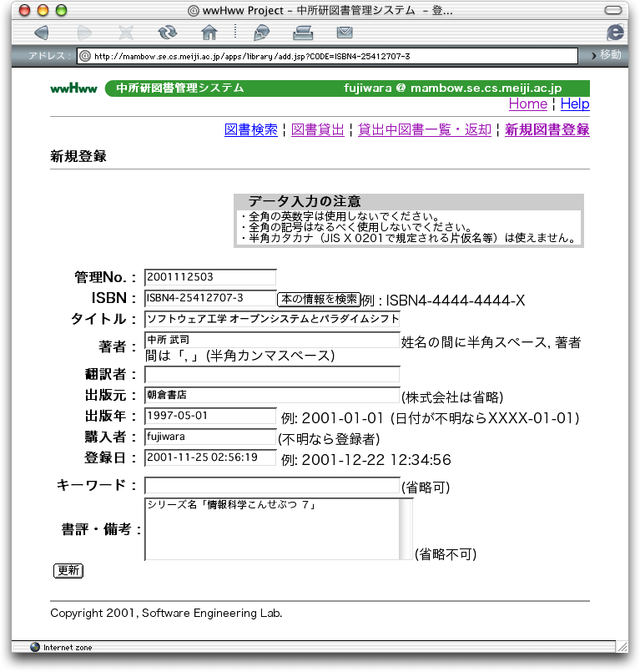
Task: Click the empty キーワード field
Action: click(x=272, y=485)
